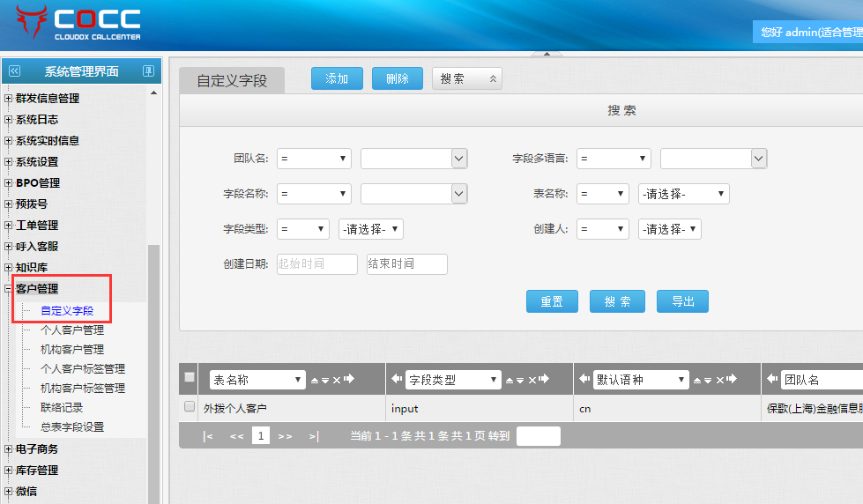Toggle the select-all checkbox in table header
Screen dimensions: 863x504
[x=189, y=378]
